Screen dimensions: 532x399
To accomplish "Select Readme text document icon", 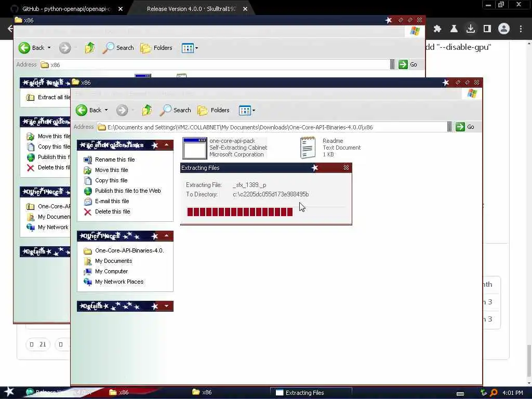I will click(308, 148).
